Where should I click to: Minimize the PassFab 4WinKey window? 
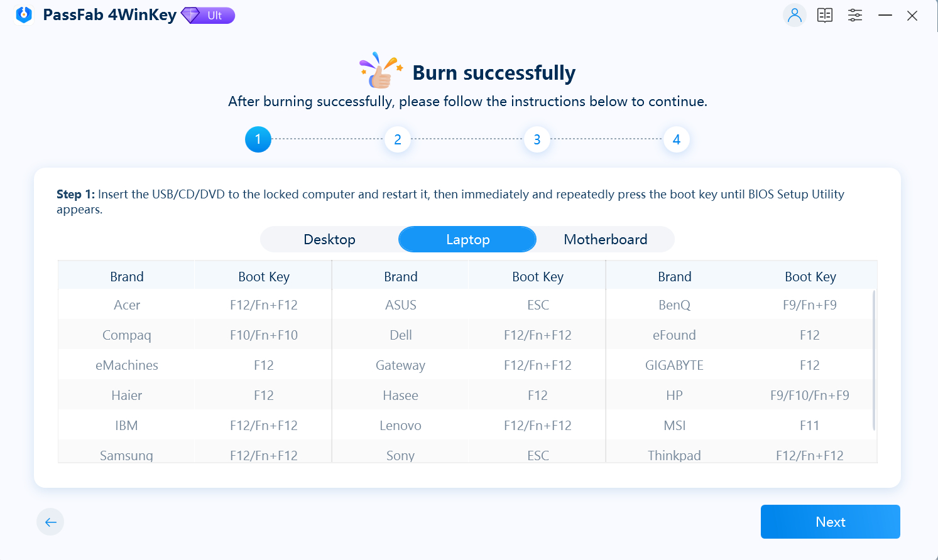tap(885, 15)
